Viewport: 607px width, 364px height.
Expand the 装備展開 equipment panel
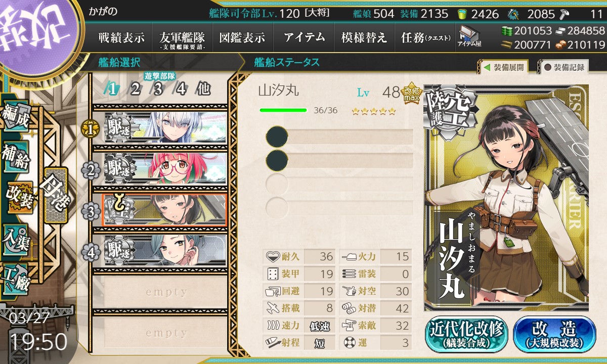tap(504, 67)
